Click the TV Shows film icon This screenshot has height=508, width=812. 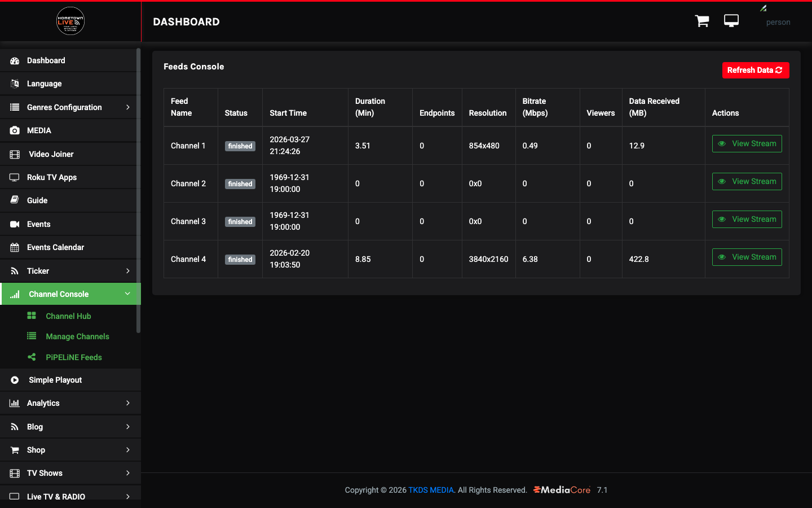(x=15, y=473)
